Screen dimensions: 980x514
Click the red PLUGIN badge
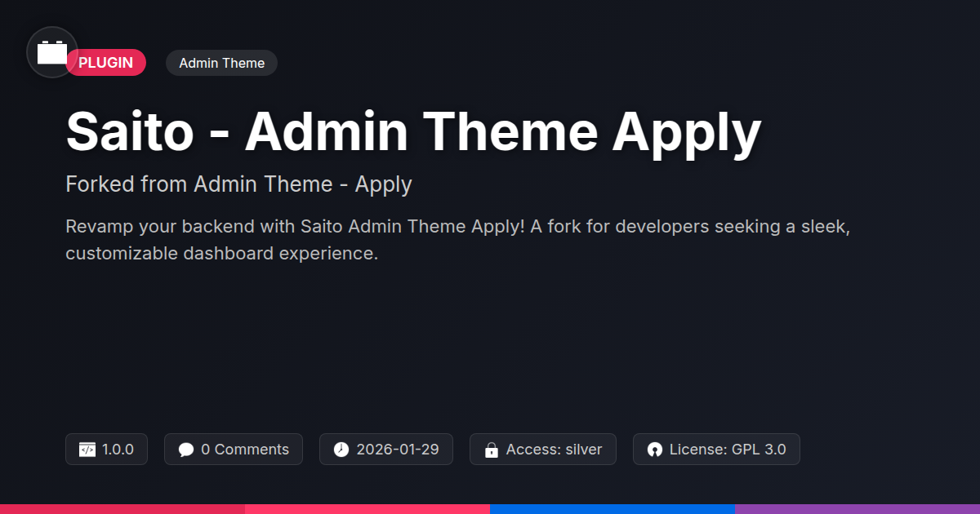tap(105, 63)
